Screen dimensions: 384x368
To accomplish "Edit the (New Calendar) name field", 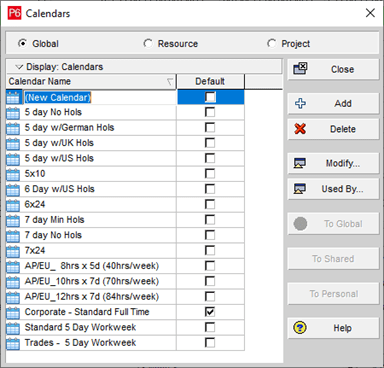I will [99, 97].
